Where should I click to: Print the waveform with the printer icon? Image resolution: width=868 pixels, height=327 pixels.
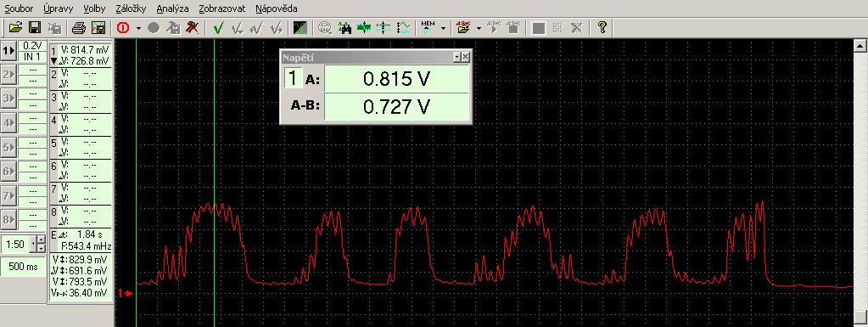coord(79,27)
